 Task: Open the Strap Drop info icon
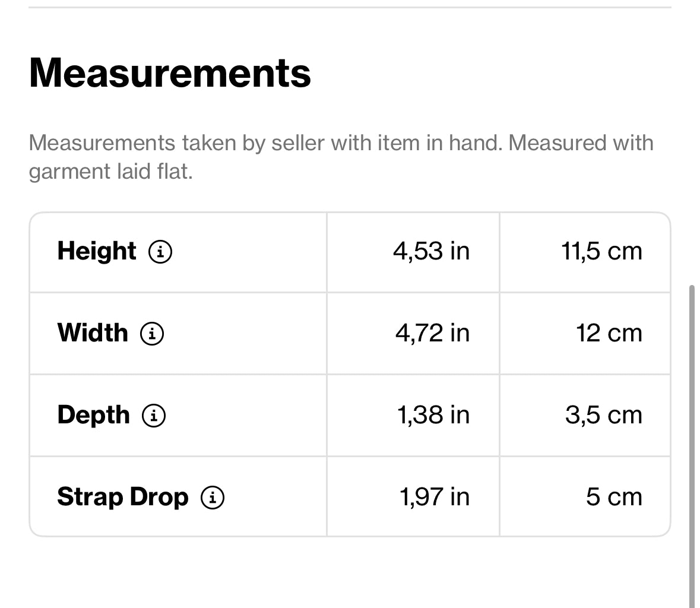tap(213, 497)
